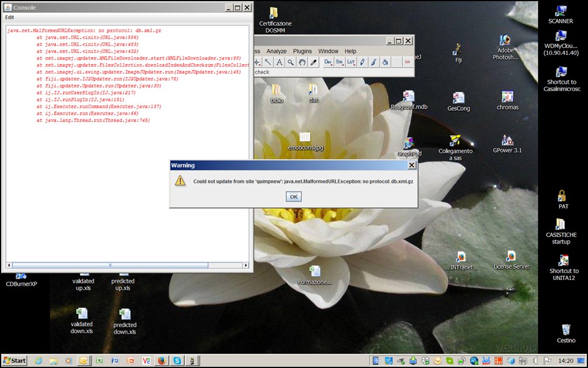Screen dimensions: 588x368
Task: Select the Text tool
Action: pyautogui.click(x=279, y=62)
